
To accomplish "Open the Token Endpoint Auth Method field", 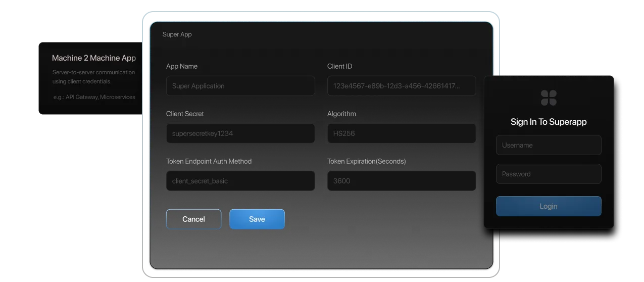I will click(x=240, y=181).
